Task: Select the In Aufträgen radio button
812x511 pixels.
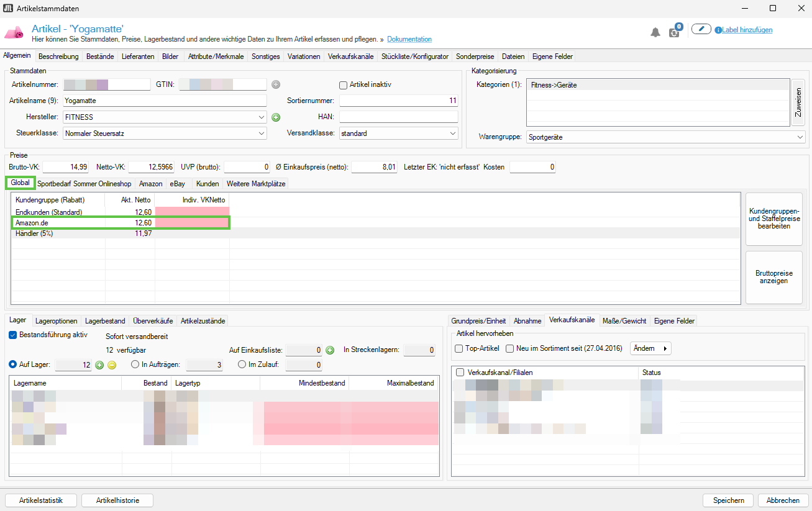Action: pos(135,365)
